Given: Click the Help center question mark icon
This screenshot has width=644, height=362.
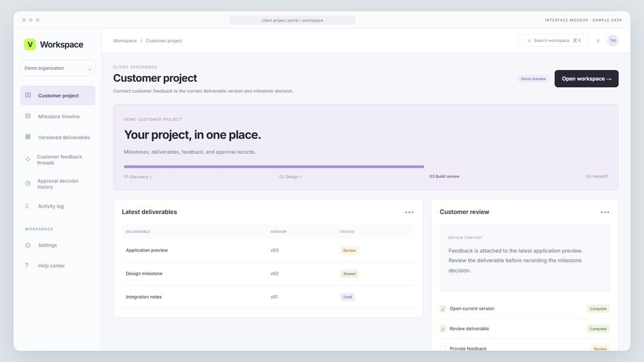Looking at the screenshot, I should point(27,266).
